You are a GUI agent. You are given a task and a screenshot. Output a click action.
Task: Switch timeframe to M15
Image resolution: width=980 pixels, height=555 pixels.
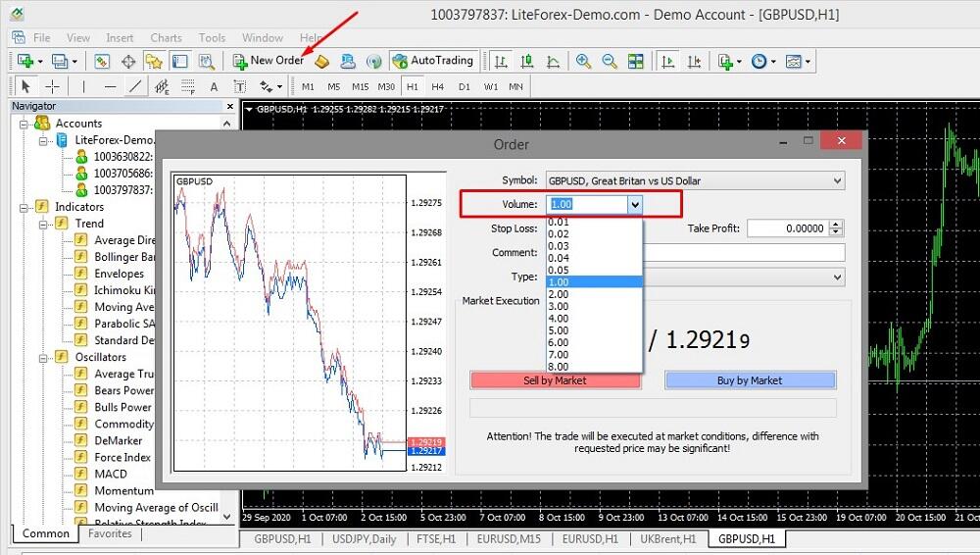(x=360, y=86)
